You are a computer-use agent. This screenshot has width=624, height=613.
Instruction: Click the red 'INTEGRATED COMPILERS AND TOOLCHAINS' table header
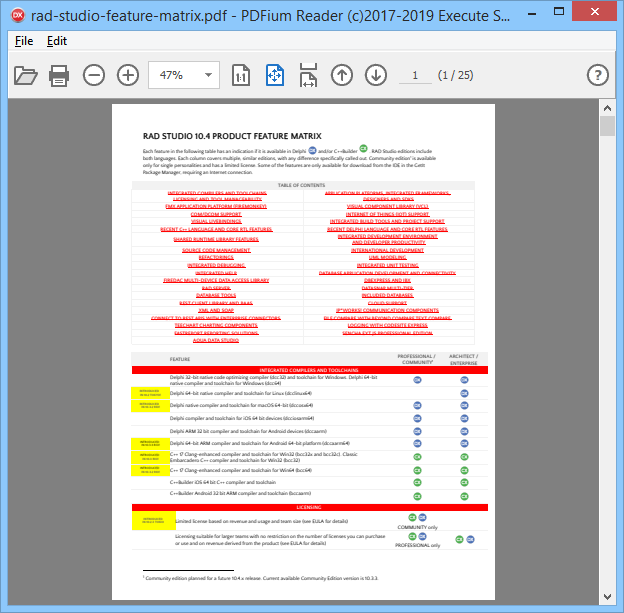pos(310,370)
